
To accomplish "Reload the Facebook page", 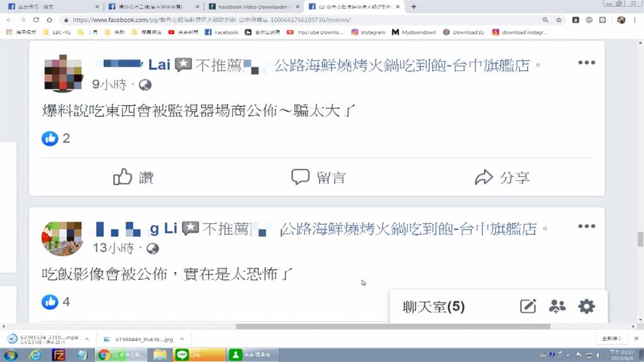I will coord(36,19).
